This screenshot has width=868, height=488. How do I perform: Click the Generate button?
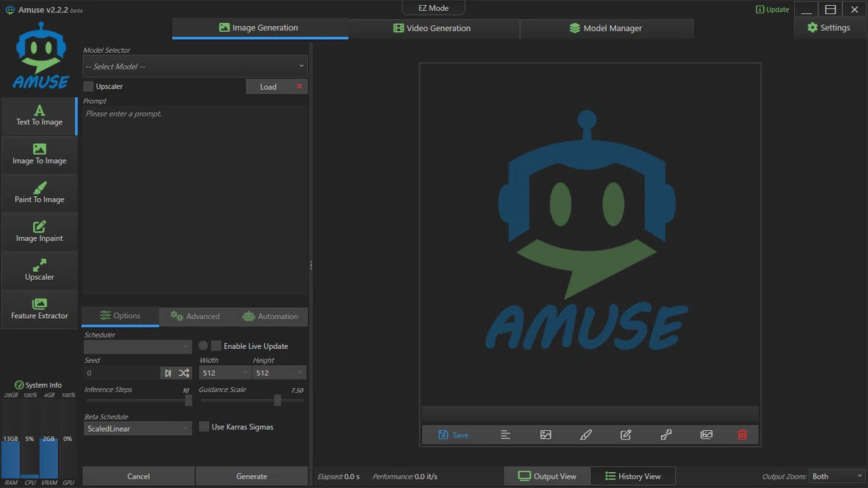tap(252, 476)
